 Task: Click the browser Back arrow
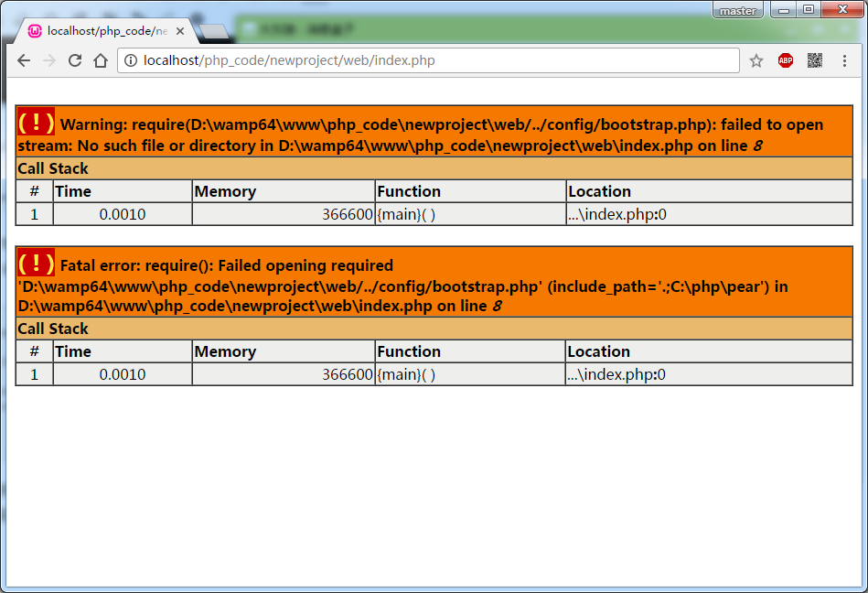click(24, 61)
